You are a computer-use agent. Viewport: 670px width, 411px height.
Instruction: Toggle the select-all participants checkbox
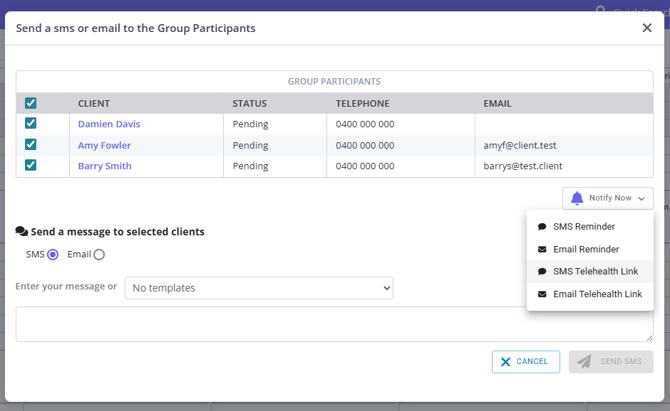[31, 103]
